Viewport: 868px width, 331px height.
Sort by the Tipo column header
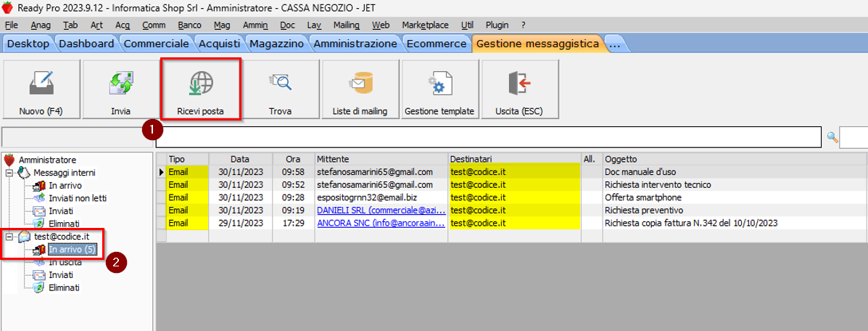pyautogui.click(x=187, y=158)
